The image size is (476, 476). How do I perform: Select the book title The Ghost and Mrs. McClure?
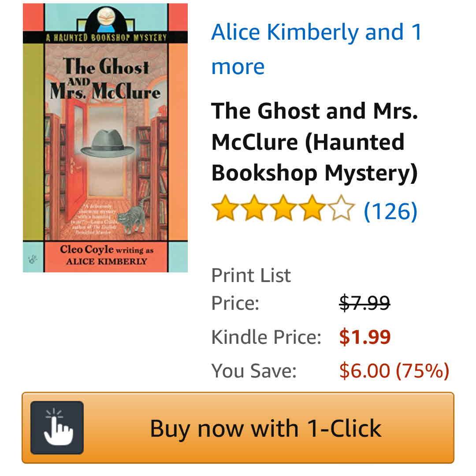pyautogui.click(x=315, y=142)
